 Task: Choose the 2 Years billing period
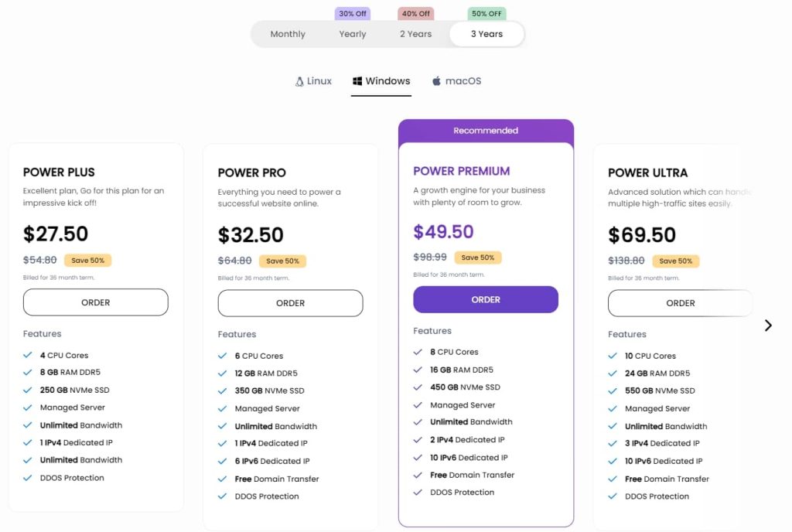[415, 34]
